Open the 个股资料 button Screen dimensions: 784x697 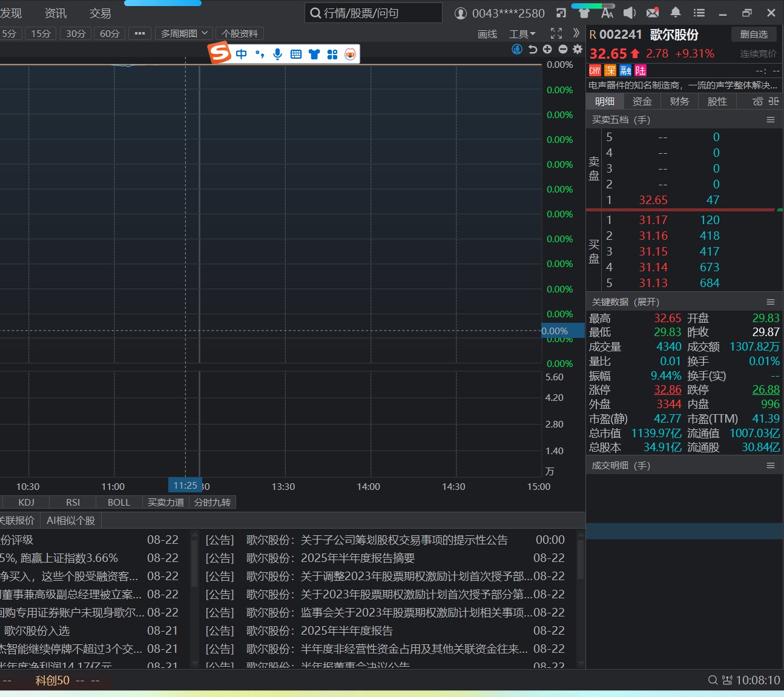pyautogui.click(x=240, y=33)
